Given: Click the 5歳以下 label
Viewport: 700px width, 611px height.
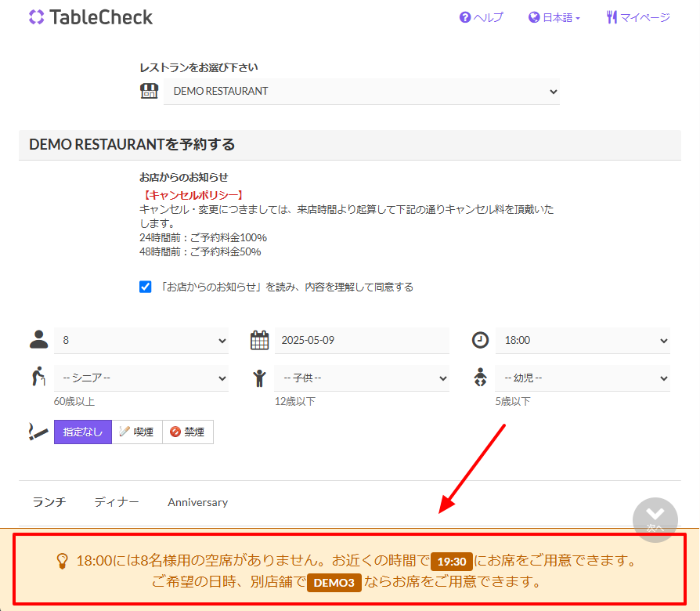Looking at the screenshot, I should (x=513, y=402).
